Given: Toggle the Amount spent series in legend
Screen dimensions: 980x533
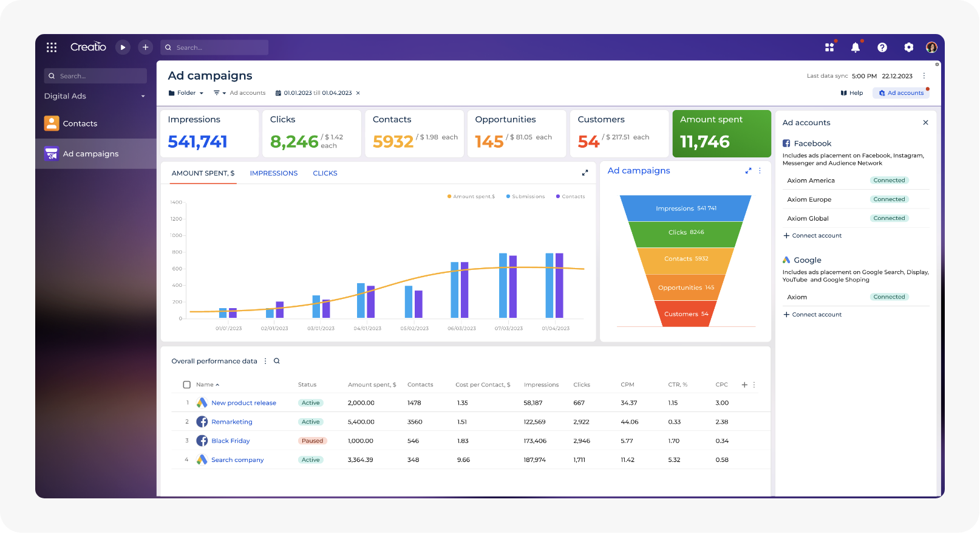Looking at the screenshot, I should coord(471,197).
